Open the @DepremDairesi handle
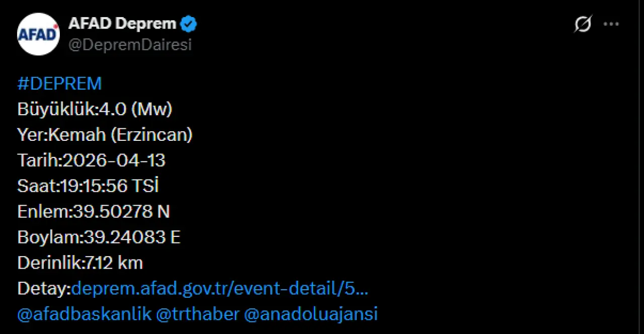 (130, 45)
